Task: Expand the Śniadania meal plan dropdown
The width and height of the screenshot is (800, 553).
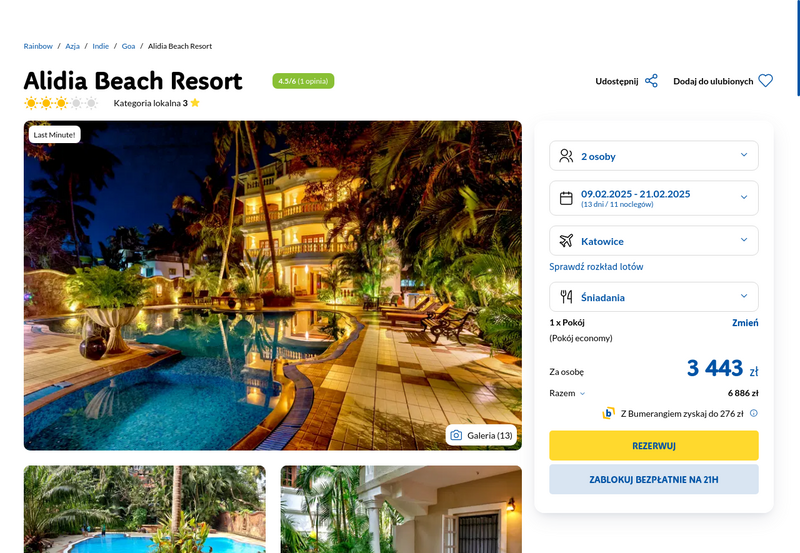Action: click(654, 297)
